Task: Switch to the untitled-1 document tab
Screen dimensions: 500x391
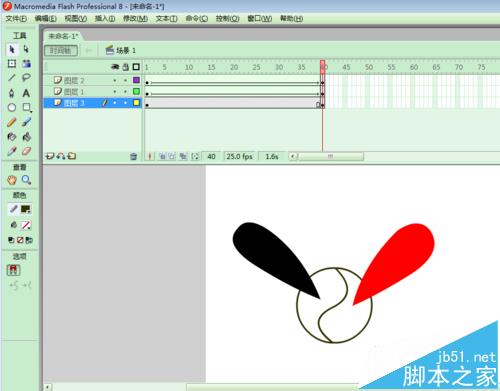Action: point(63,36)
